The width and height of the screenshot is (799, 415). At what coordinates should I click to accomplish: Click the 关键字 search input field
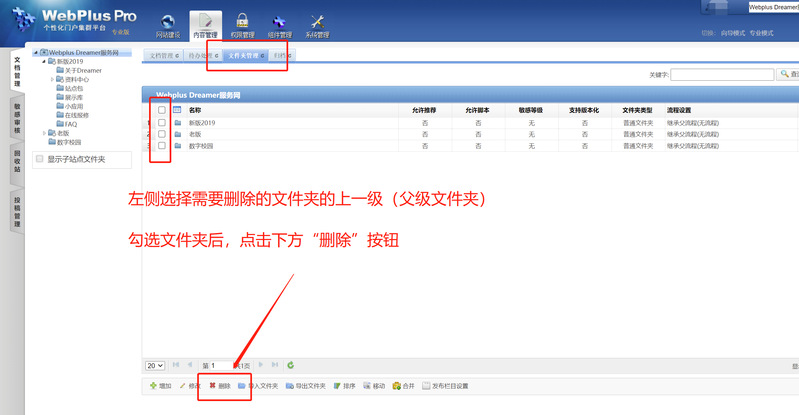720,75
